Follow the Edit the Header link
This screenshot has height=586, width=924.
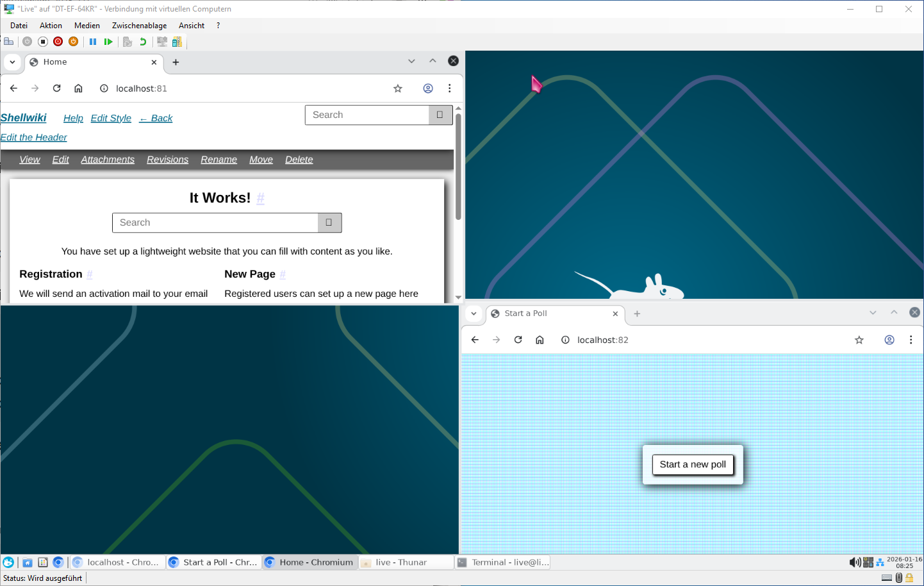tap(33, 137)
